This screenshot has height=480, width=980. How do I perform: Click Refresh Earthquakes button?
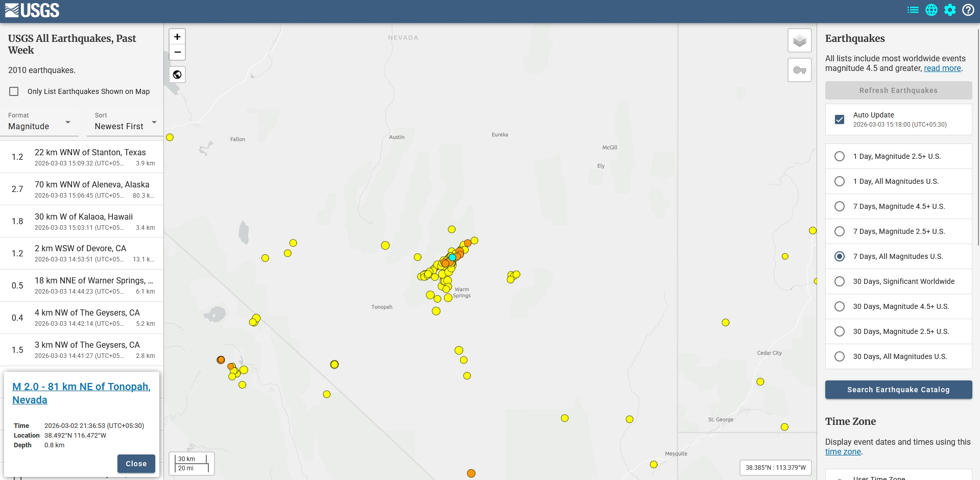point(899,90)
